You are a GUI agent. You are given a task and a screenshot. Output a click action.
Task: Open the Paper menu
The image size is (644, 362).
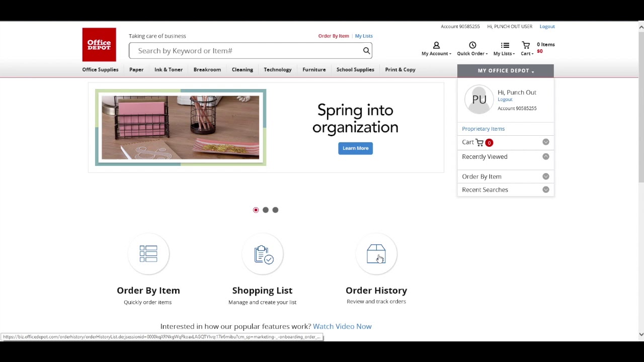point(136,69)
